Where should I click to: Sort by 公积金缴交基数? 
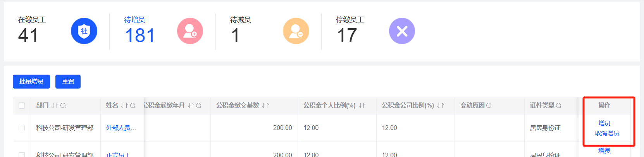(x=265, y=106)
